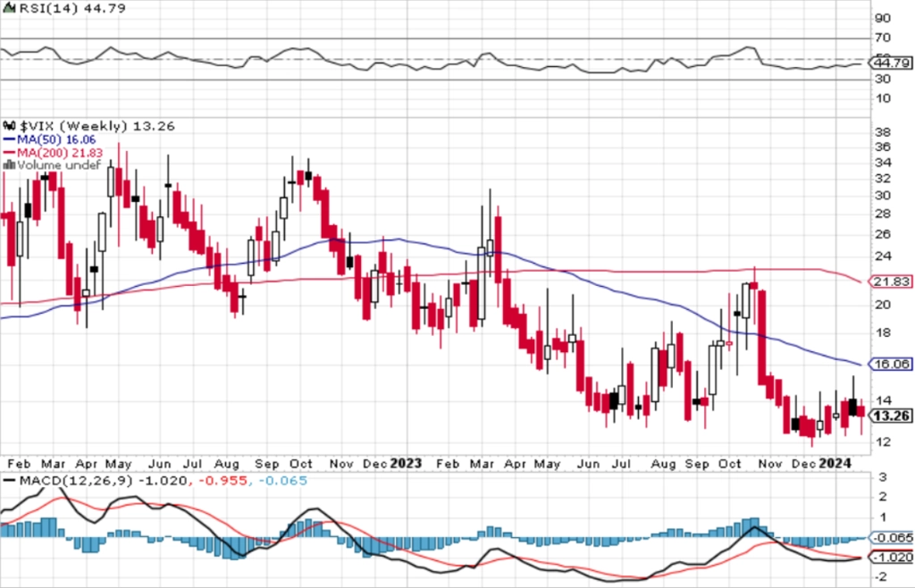915x588 pixels.
Task: Click the -1.020 MACD value tag
Action: click(x=891, y=557)
